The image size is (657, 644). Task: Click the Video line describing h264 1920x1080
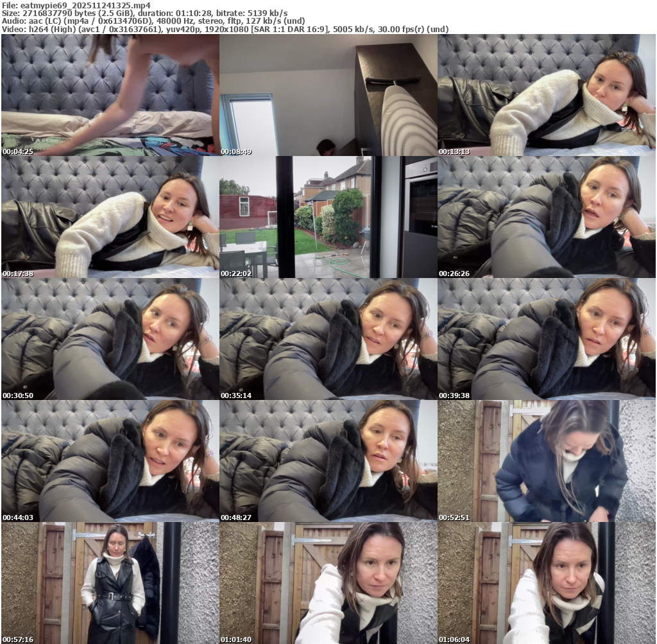pyautogui.click(x=225, y=30)
